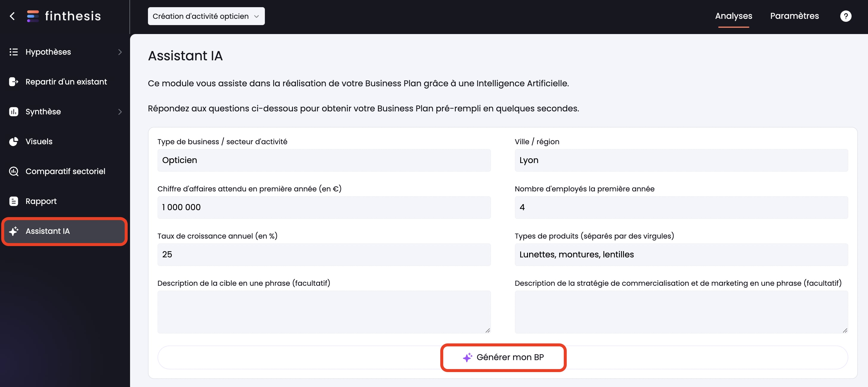Click the label Nombre d'employés la première année
868x387 pixels.
click(x=584, y=189)
